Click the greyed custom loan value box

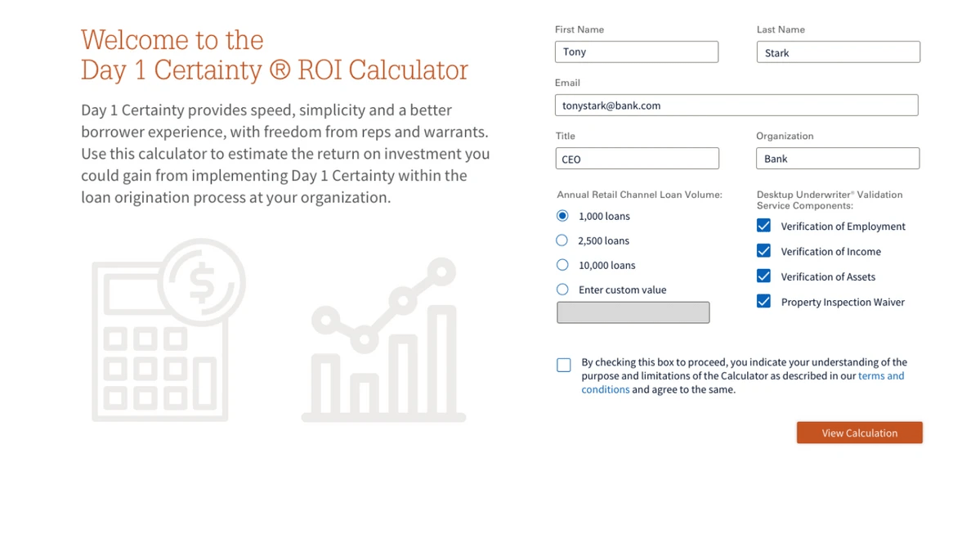tap(633, 312)
